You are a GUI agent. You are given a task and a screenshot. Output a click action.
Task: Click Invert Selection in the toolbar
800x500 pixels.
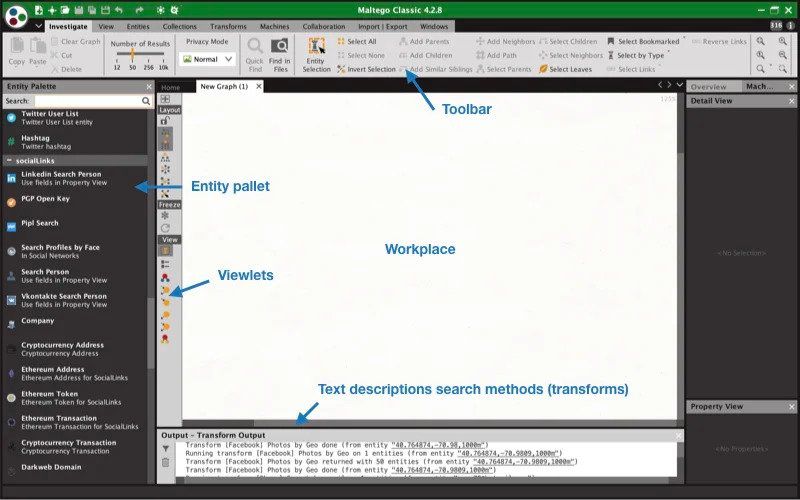click(x=366, y=69)
